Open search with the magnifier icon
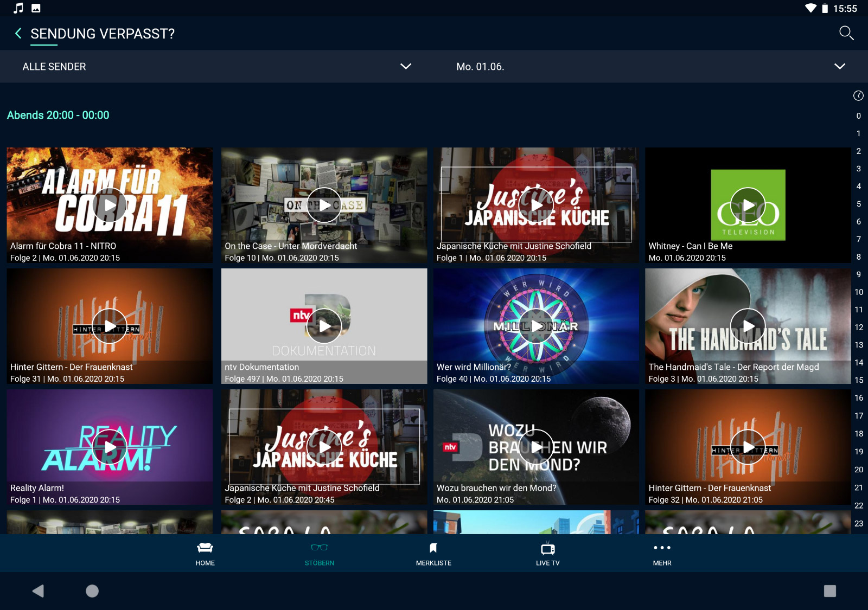Image resolution: width=868 pixels, height=610 pixels. pos(846,33)
